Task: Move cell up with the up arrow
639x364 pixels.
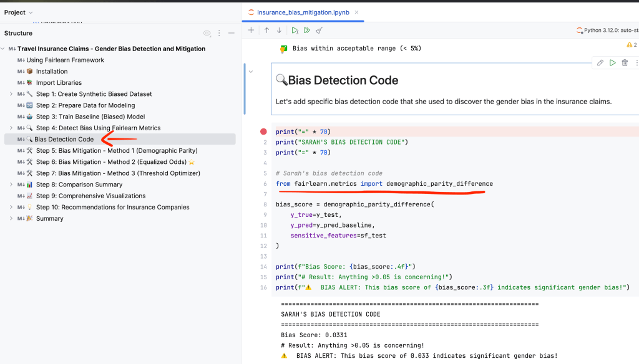Action: (266, 30)
